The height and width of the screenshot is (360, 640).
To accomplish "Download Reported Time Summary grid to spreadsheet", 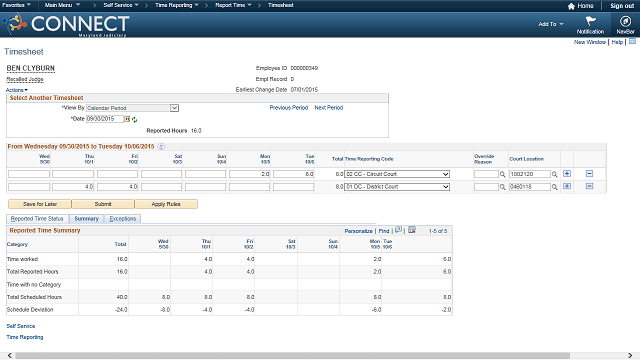I will click(412, 230).
